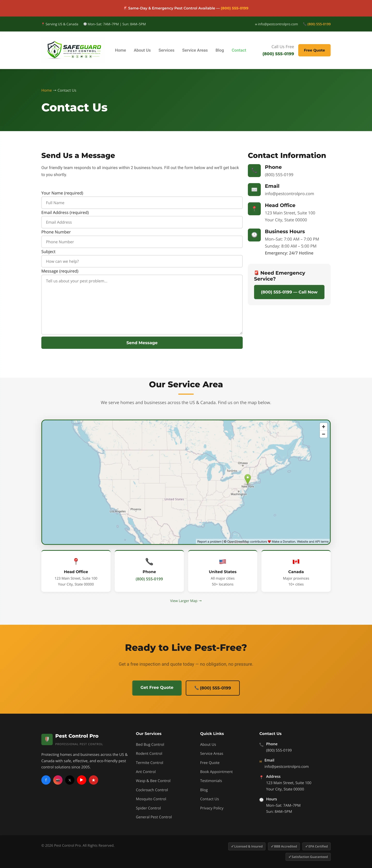Open the Cockroach Control footer link
Viewport: 372px width, 868px height.
coord(152,790)
